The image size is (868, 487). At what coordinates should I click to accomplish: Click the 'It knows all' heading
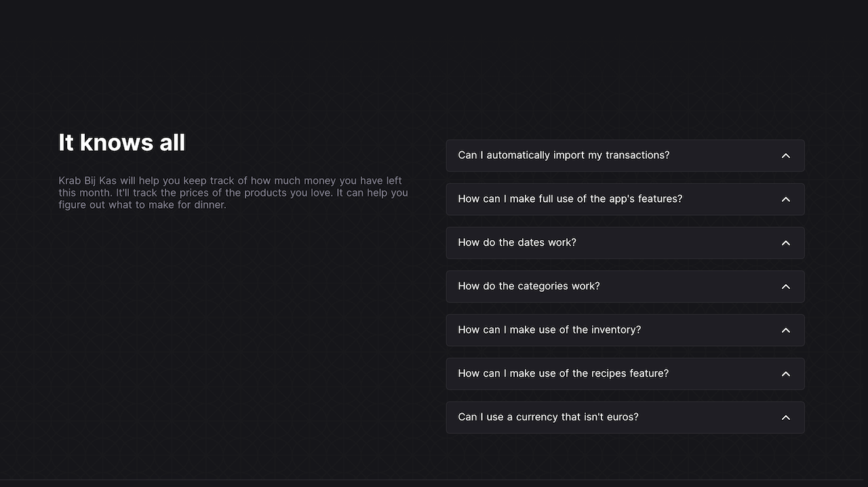click(x=121, y=142)
